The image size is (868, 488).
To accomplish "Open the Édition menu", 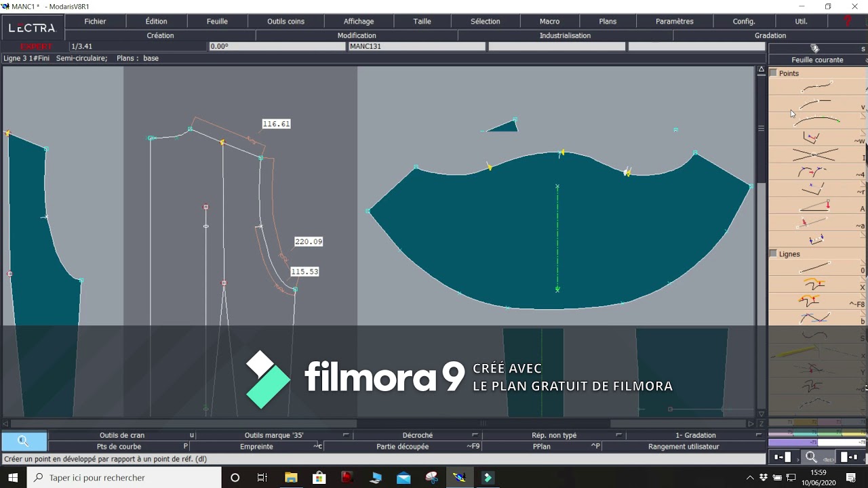I will (157, 22).
